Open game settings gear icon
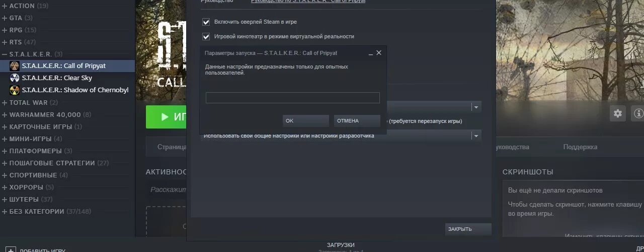The image size is (644, 252). (x=618, y=113)
